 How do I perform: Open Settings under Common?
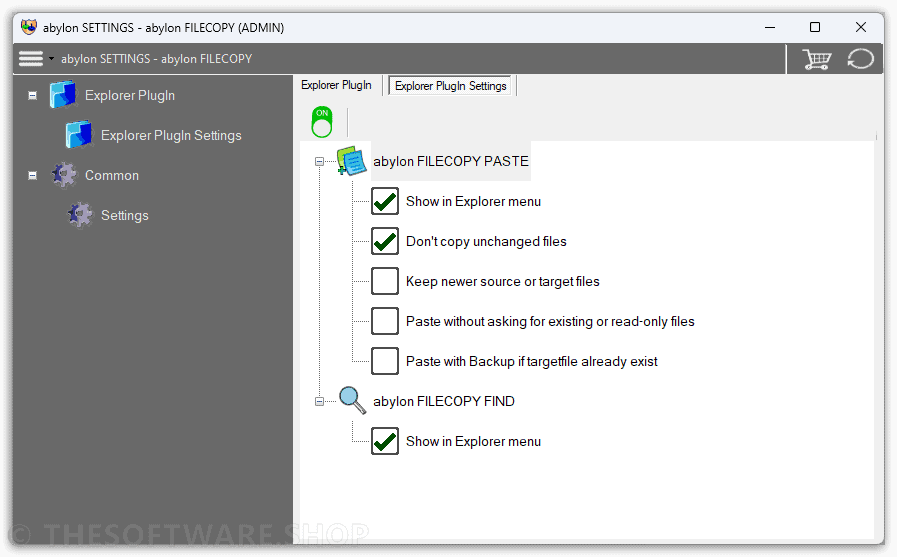[125, 216]
